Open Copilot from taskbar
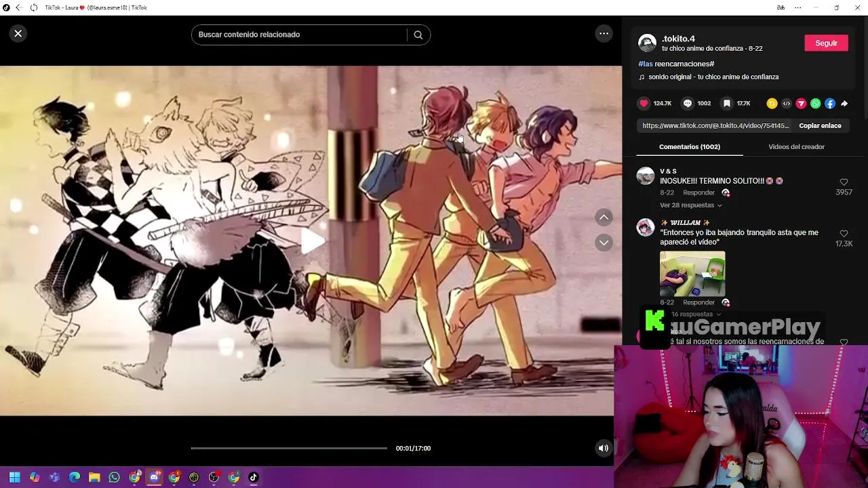Viewport: 868px width, 488px height. pos(35,477)
